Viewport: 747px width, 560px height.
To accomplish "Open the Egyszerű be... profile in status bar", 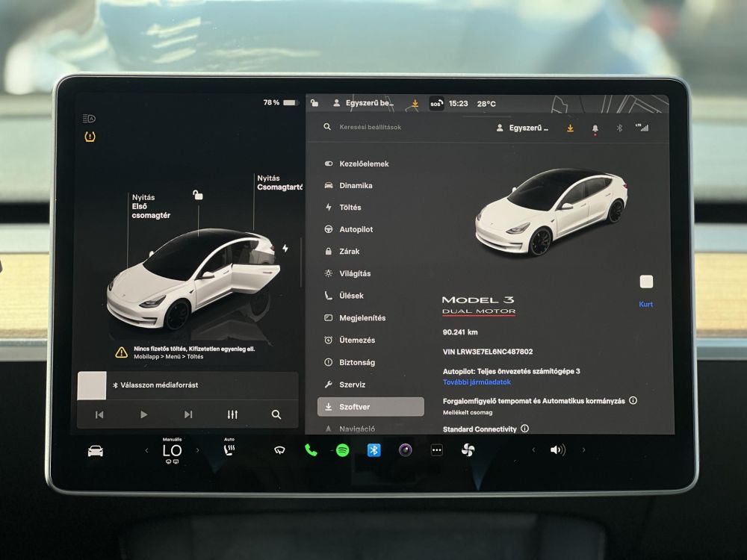I will 364,103.
